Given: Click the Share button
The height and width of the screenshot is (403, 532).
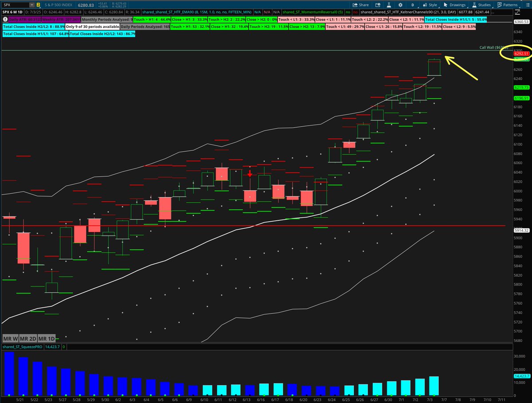Looking at the screenshot, I should point(360,5).
